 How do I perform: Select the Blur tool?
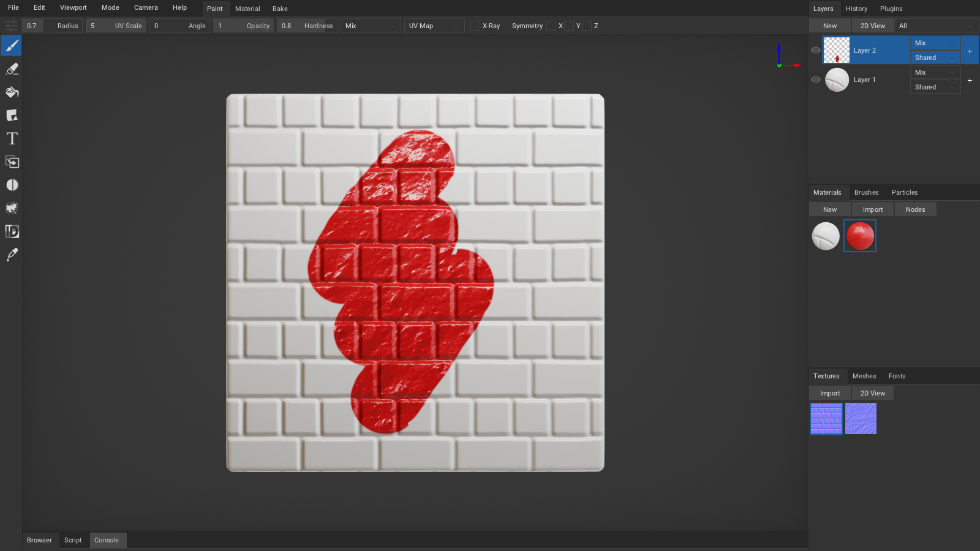pos(12,186)
